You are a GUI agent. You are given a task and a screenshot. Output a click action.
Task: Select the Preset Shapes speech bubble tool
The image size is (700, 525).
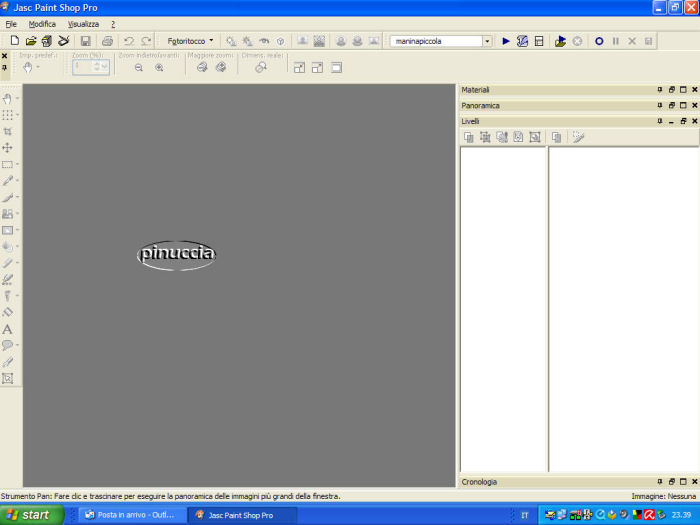pyautogui.click(x=7, y=345)
